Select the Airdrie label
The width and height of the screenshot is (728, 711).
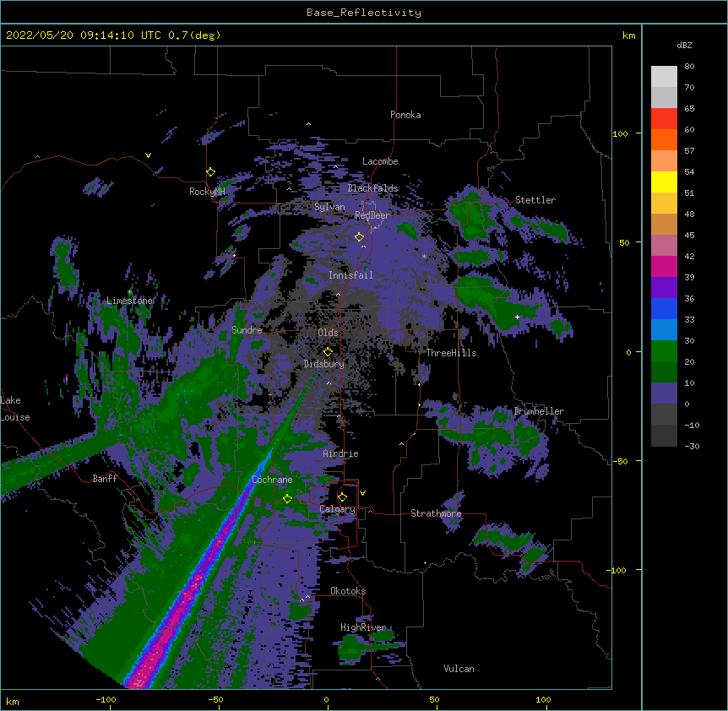coord(341,453)
